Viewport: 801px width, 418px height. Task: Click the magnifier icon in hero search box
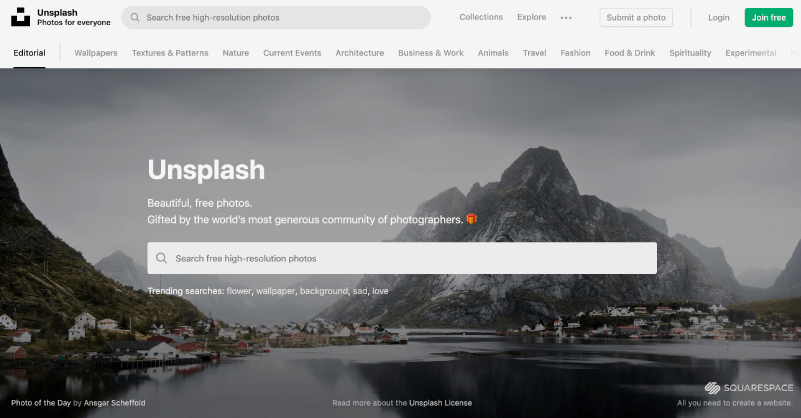(161, 258)
